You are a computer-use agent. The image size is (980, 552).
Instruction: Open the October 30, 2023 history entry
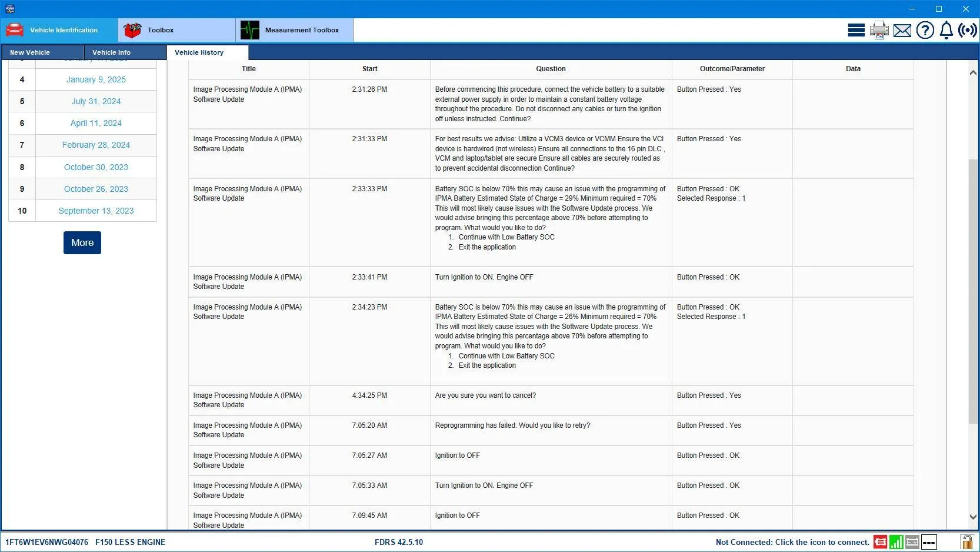tap(96, 167)
